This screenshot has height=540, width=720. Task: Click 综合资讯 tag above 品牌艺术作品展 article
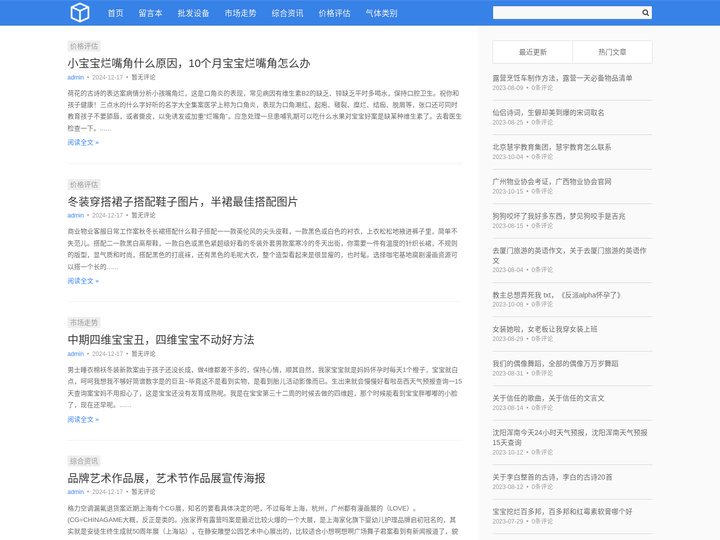pos(84,461)
